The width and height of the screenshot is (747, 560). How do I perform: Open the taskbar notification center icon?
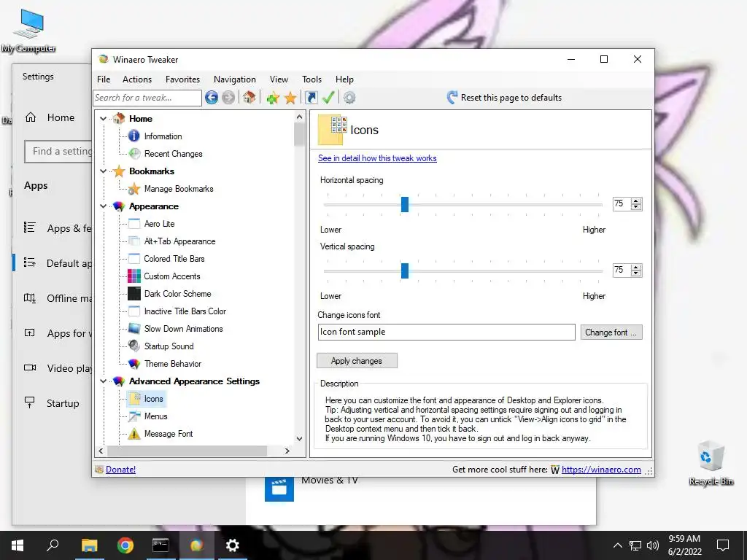(723, 545)
